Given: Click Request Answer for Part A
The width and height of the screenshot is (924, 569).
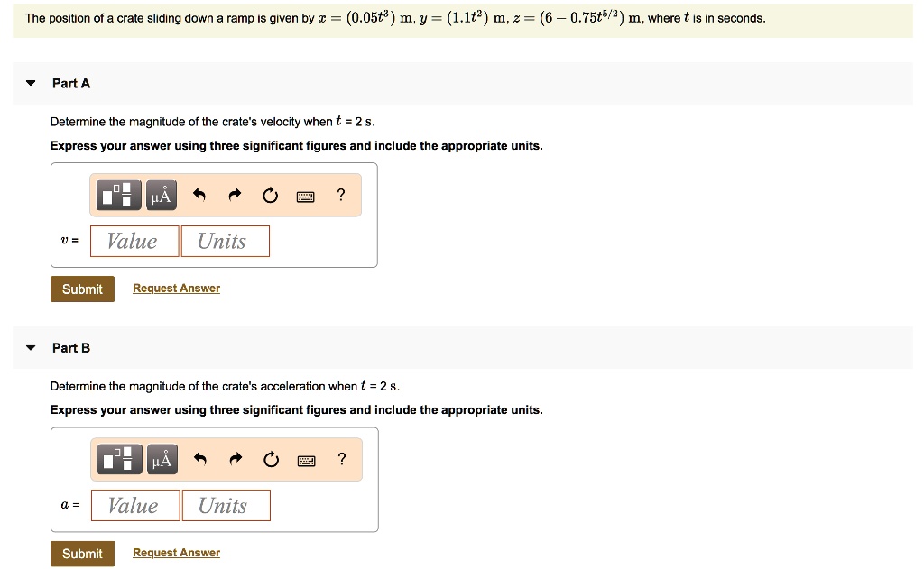Looking at the screenshot, I should 176,288.
